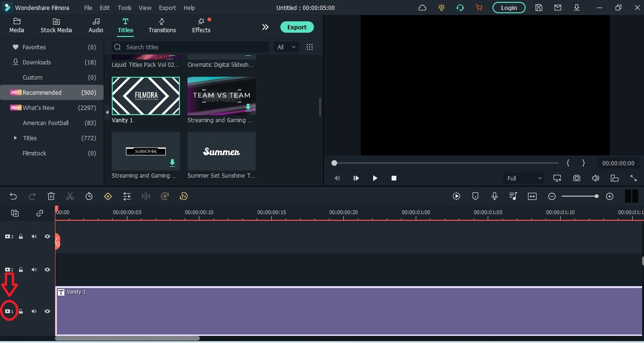Viewport: 644px width, 343px height.
Task: Add a marker with shield icon
Action: point(475,196)
